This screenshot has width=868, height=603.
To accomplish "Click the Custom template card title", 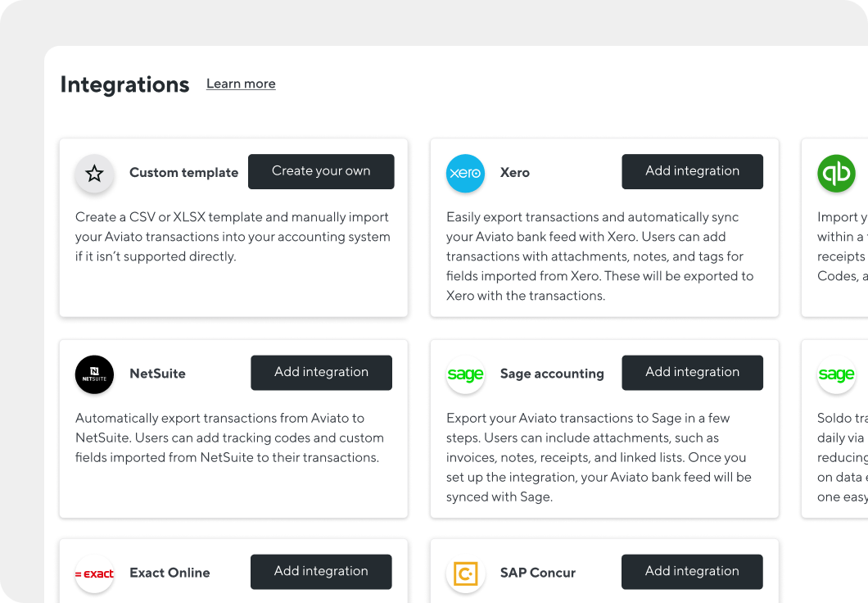I will tap(183, 173).
